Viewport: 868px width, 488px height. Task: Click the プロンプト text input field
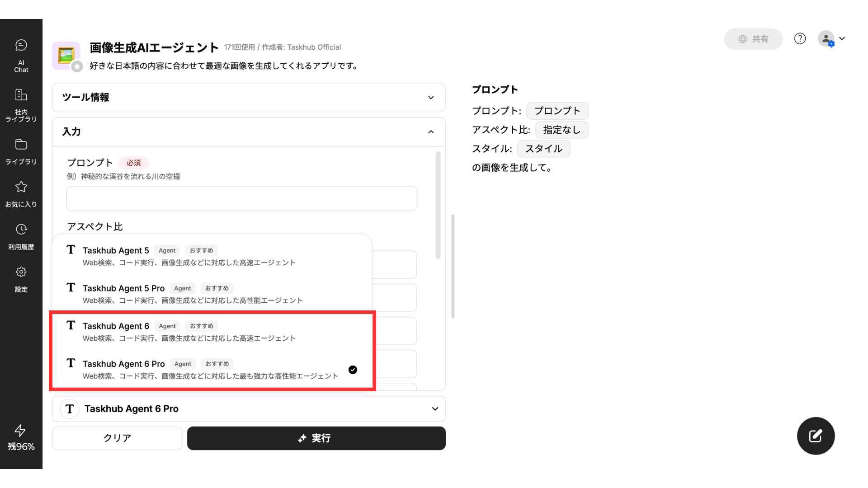[241, 198]
